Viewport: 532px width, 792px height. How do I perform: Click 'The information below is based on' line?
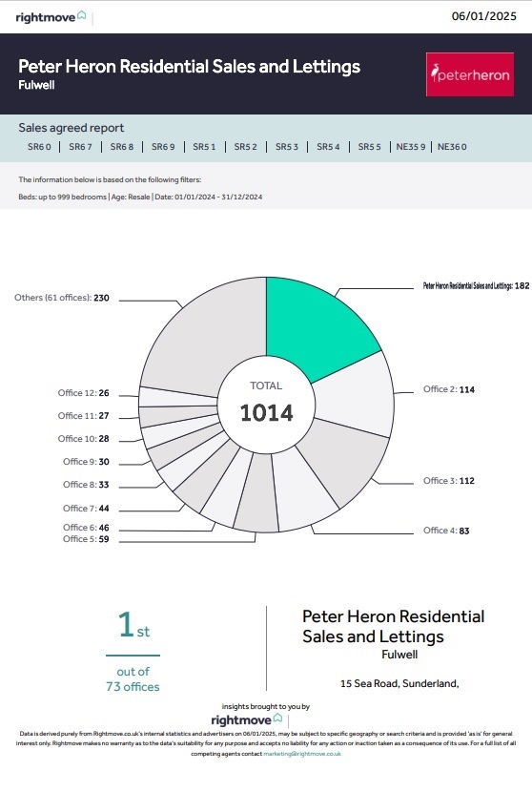[x=110, y=179]
